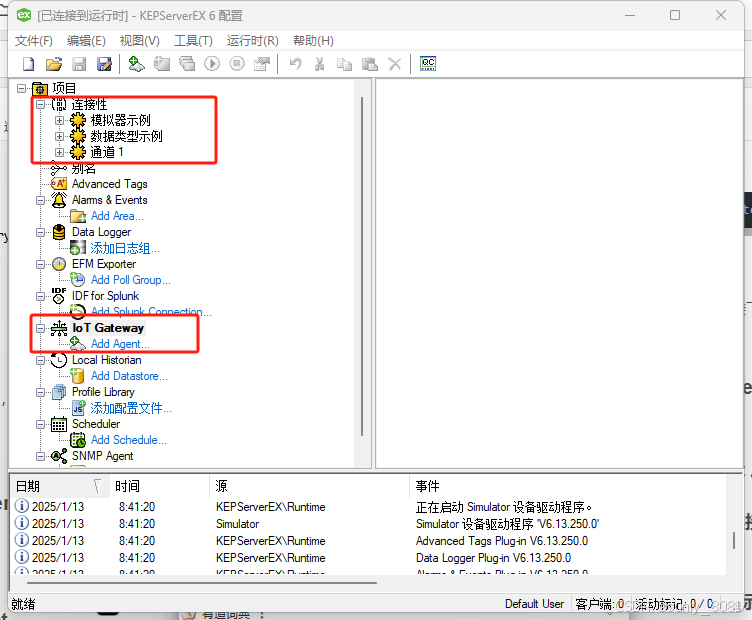Click the Open project folder toolbar icon
The height and width of the screenshot is (620, 752).
(54, 64)
